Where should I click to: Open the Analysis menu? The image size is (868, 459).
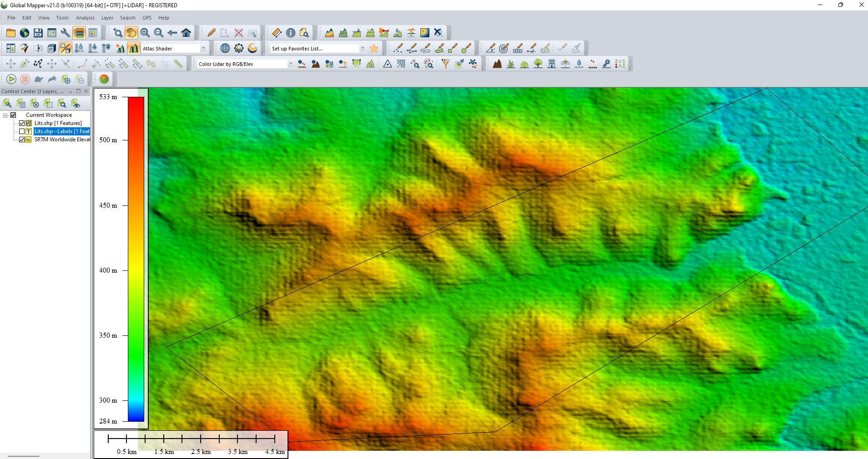(x=85, y=18)
